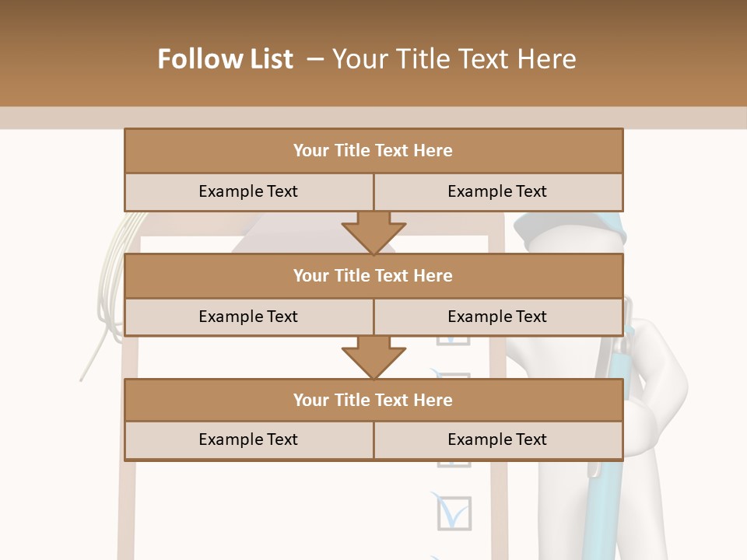Click the right Example Text cell in the middle block

[x=497, y=317]
